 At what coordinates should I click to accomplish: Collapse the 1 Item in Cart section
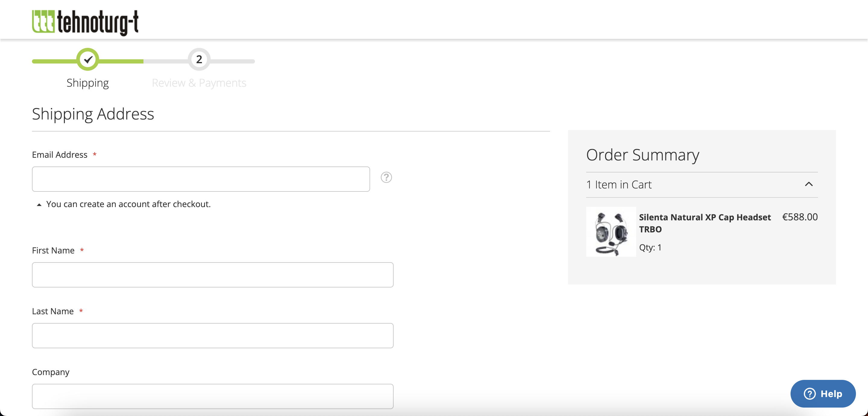coord(809,184)
